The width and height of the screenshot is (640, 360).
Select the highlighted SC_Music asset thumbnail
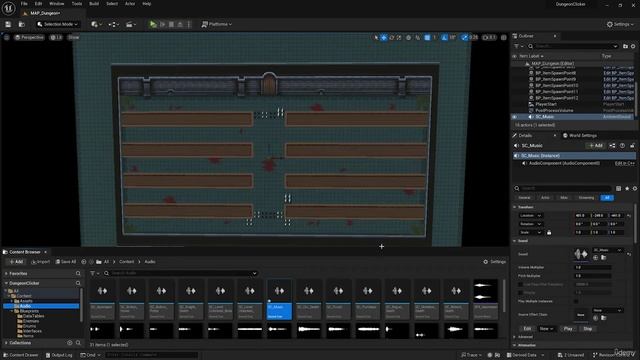(x=279, y=299)
